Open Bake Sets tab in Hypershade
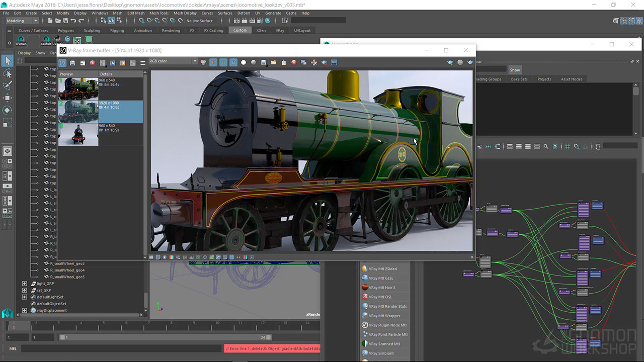This screenshot has width=644, height=362. click(x=519, y=79)
